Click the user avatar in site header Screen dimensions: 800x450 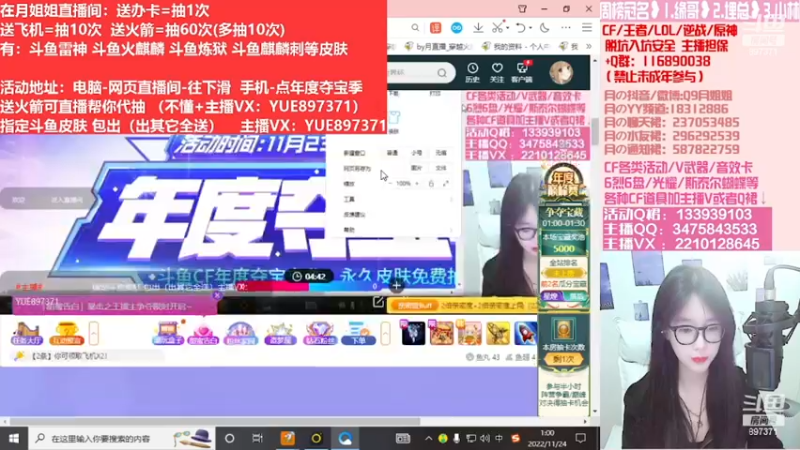[x=561, y=73]
